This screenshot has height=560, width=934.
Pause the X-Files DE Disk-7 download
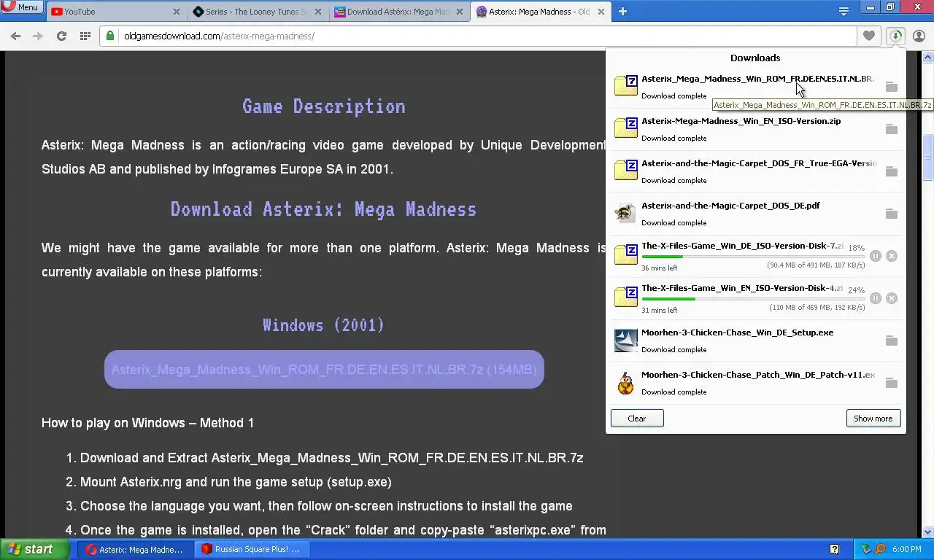[x=876, y=256]
